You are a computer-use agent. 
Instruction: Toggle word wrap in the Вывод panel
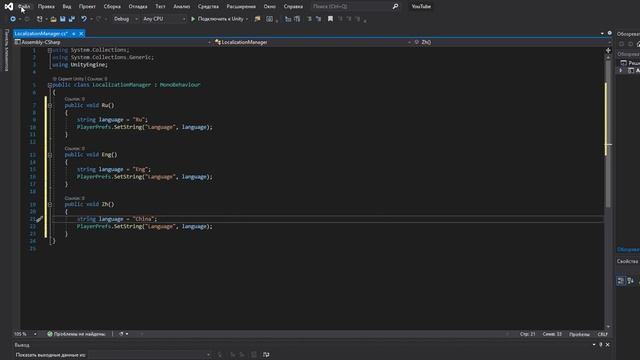pyautogui.click(x=266, y=355)
